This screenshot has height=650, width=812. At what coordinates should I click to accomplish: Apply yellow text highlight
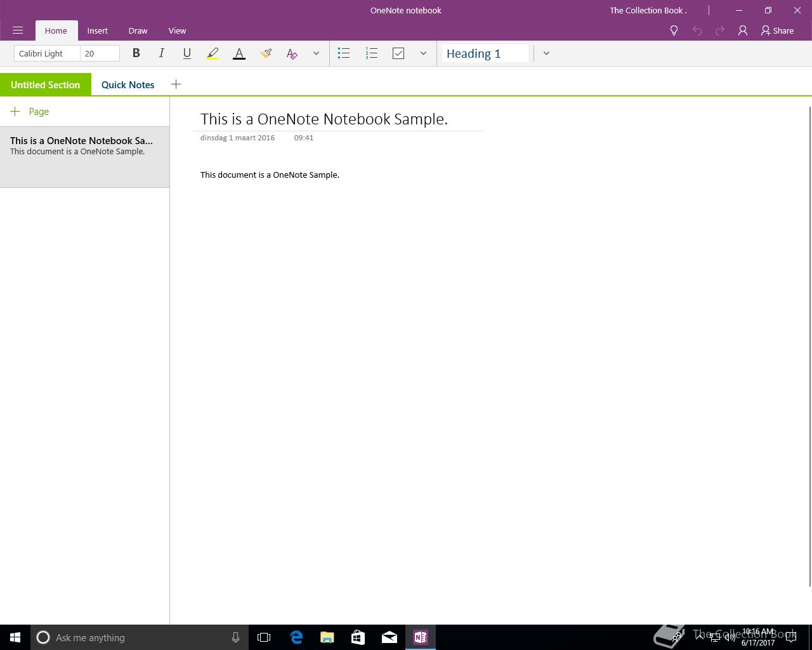click(213, 53)
